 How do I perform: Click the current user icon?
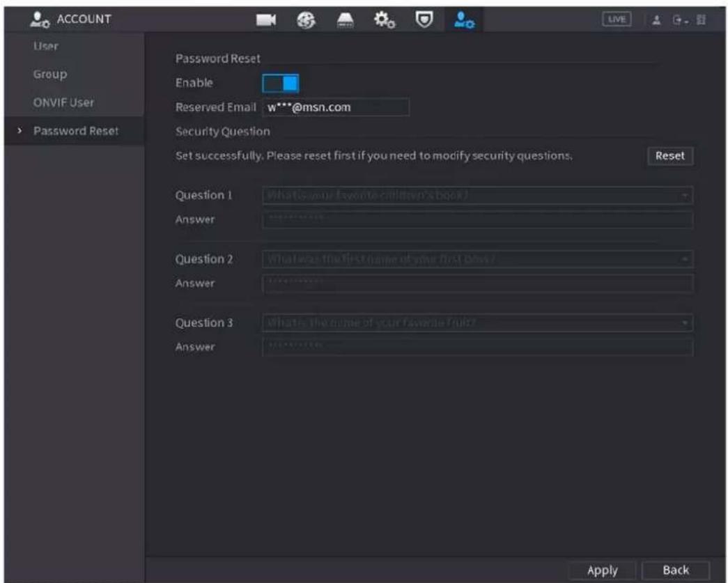pos(656,20)
